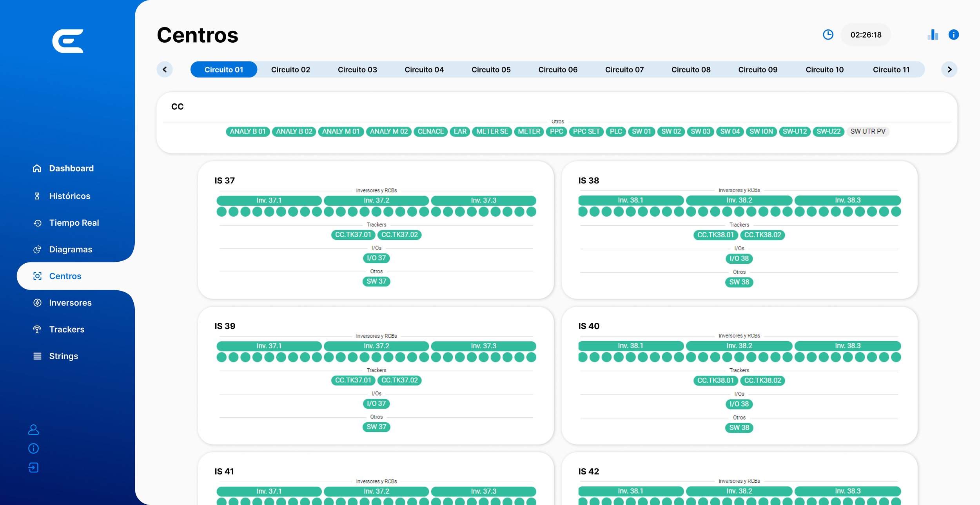This screenshot has width=980, height=505.
Task: Click SW 38 badge in IS 40 card
Action: 739,428
